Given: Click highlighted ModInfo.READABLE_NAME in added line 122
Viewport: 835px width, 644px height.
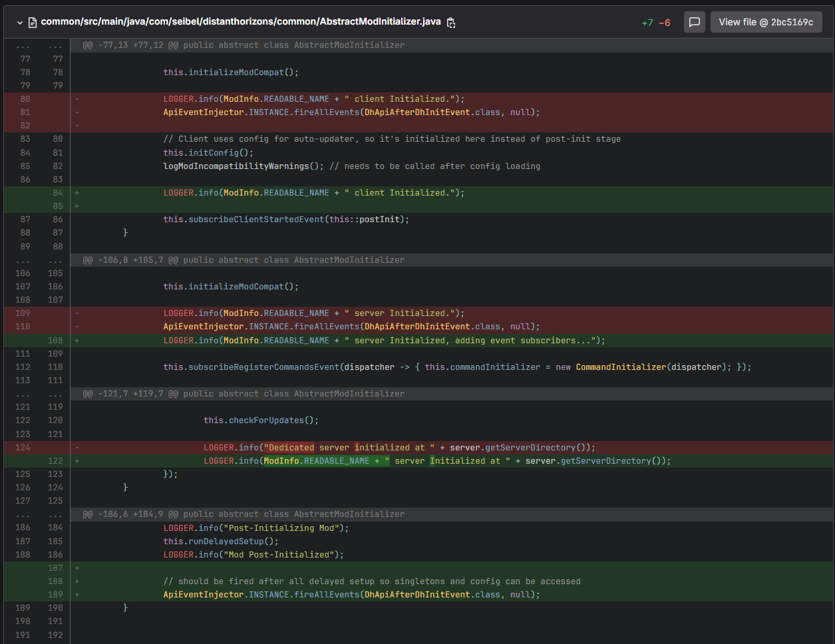Looking at the screenshot, I should [316, 461].
